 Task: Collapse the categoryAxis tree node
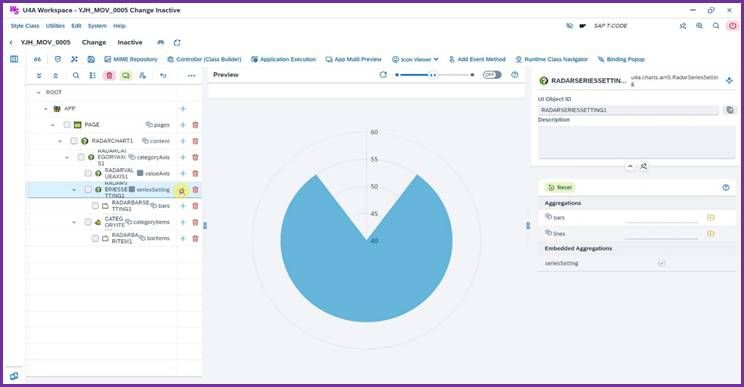click(67, 157)
